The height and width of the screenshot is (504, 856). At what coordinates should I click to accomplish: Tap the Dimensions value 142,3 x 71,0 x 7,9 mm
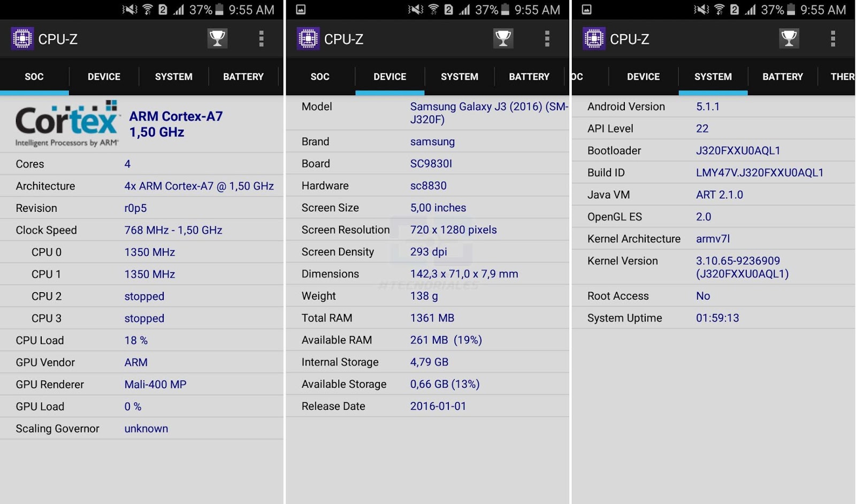tap(464, 274)
